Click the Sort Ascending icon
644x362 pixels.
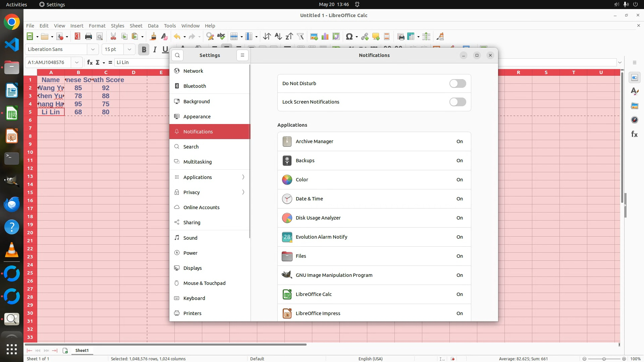tap(278, 37)
